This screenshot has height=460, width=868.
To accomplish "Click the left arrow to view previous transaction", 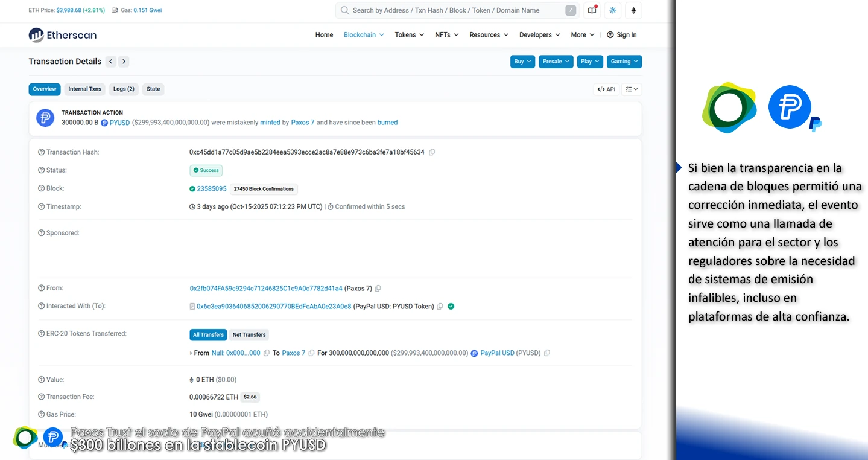I will coord(110,61).
